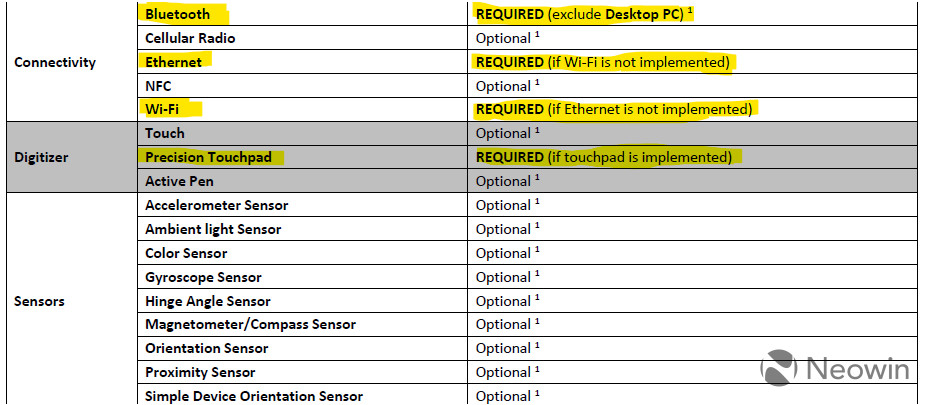Click the Sensors category heading

pyautogui.click(x=42, y=300)
